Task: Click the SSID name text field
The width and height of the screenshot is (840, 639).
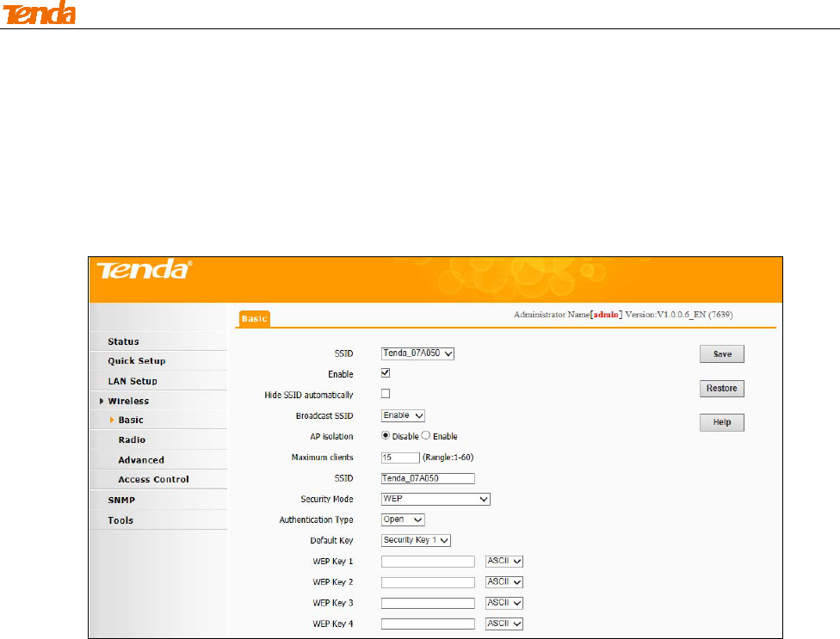Action: [x=428, y=478]
